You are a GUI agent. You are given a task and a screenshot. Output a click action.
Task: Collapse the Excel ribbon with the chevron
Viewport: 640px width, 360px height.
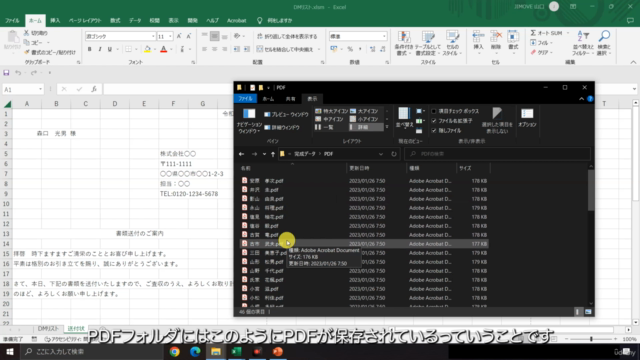tap(633, 62)
